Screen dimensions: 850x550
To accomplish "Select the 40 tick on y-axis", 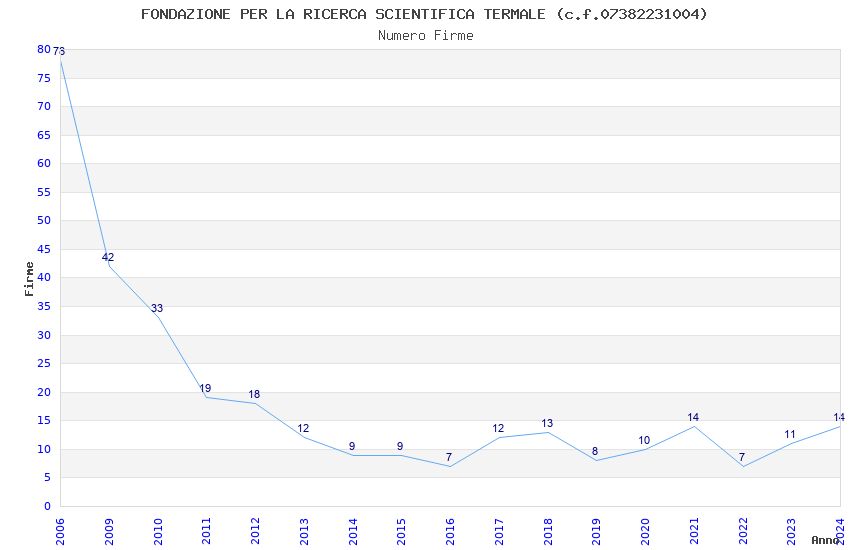I will (44, 277).
